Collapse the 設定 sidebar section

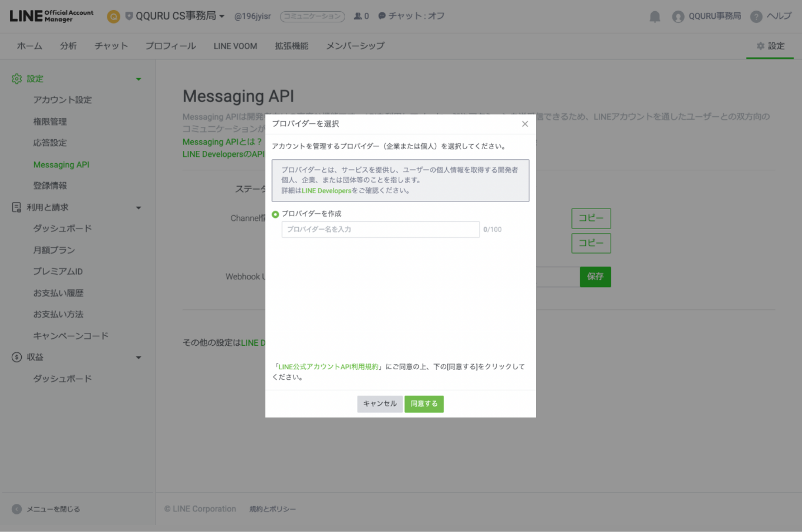[x=139, y=79]
